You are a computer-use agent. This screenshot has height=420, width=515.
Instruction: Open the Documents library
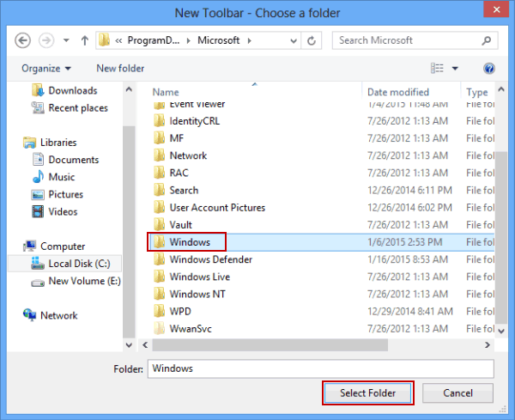[65, 160]
